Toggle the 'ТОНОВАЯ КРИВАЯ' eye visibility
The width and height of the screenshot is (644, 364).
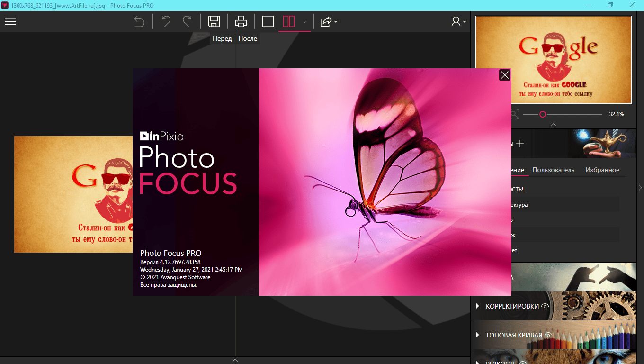tap(548, 335)
